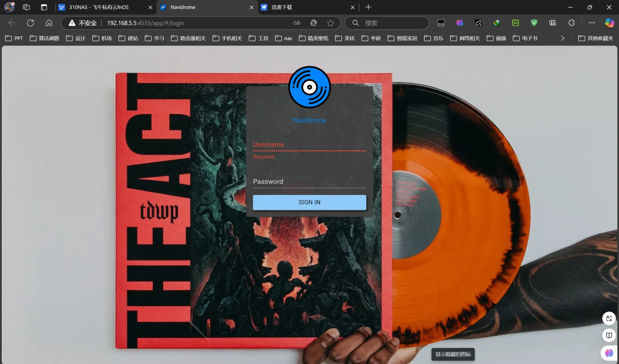Viewport: 619px width, 364px height.
Task: Open the 网络相关 bookmarks folder
Action: click(x=465, y=38)
